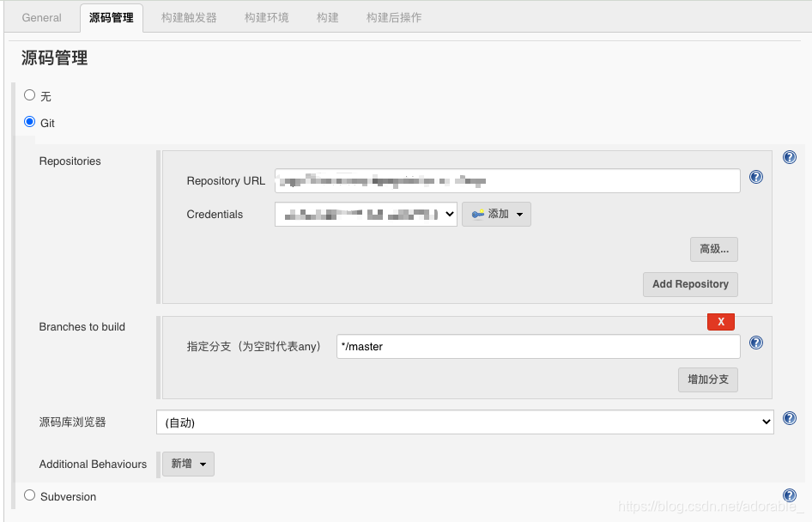
Task: Switch to the 源码管理 tab
Action: [x=112, y=18]
